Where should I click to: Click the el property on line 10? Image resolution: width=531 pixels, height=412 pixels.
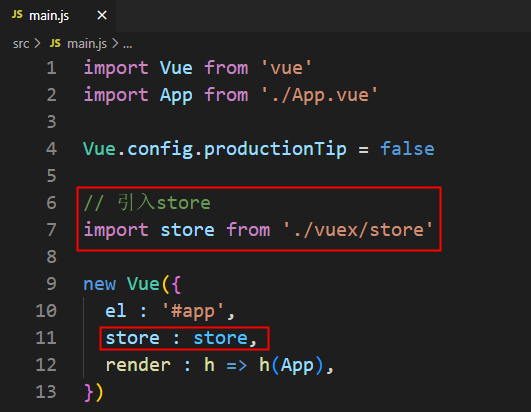coord(116,311)
